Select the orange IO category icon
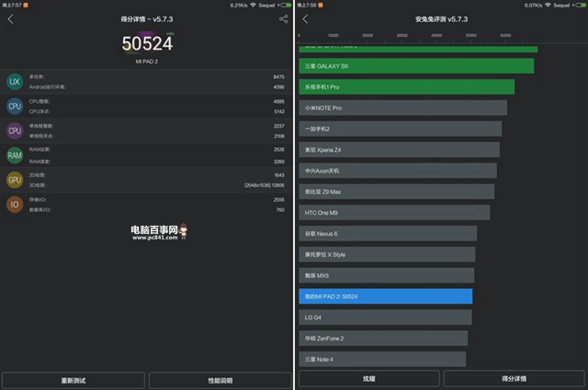The width and height of the screenshot is (588, 390). pos(15,205)
